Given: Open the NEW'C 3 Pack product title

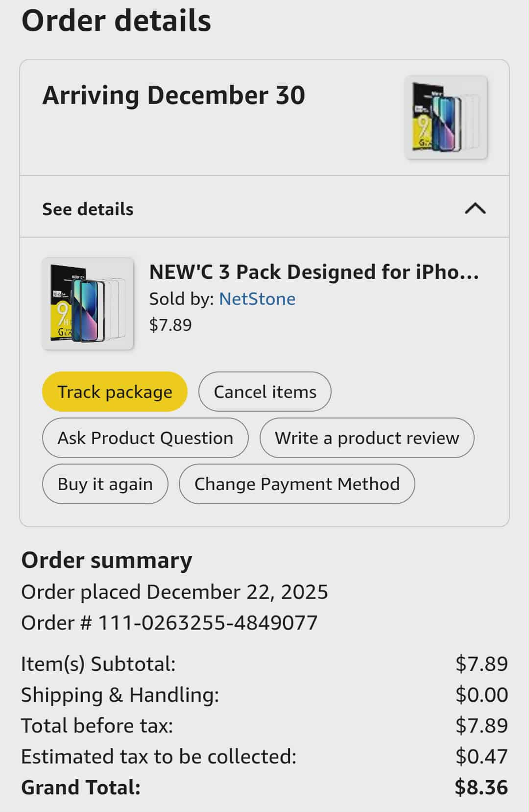Looking at the screenshot, I should coord(313,272).
